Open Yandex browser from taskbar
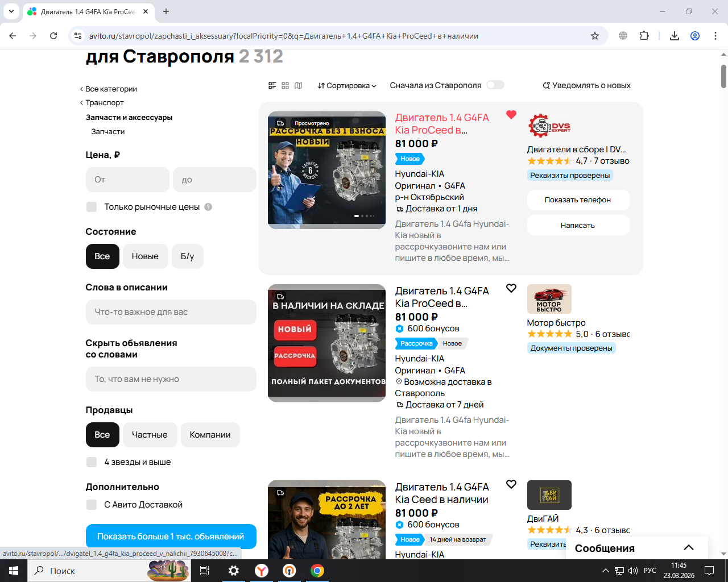The image size is (728, 582). click(262, 571)
